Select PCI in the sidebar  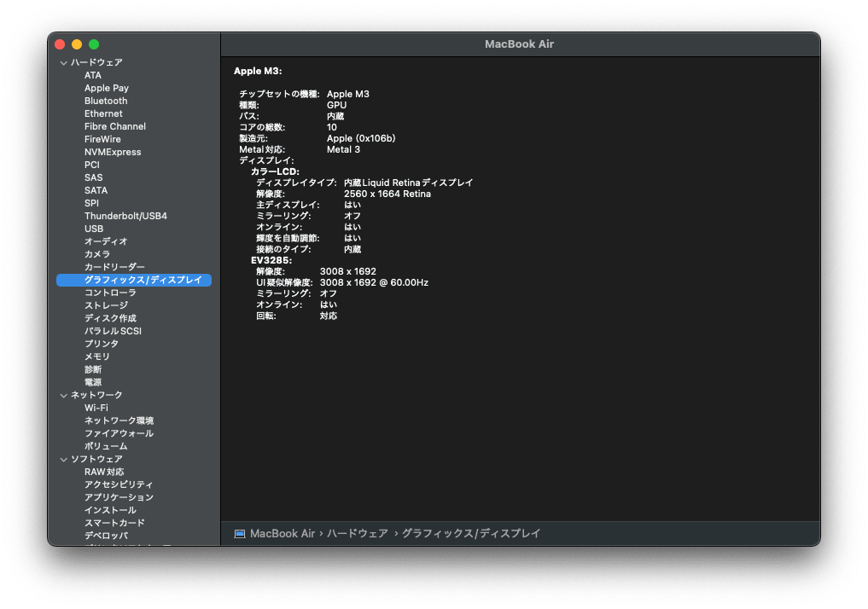[x=92, y=165]
